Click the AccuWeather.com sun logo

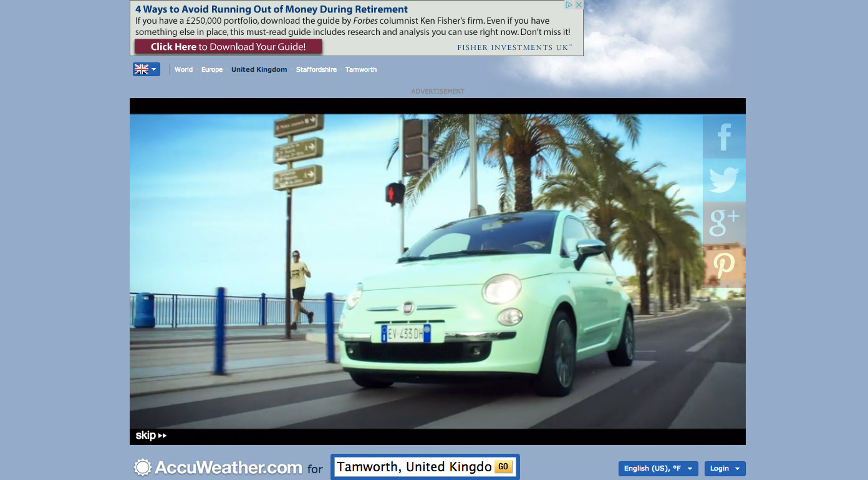click(143, 467)
